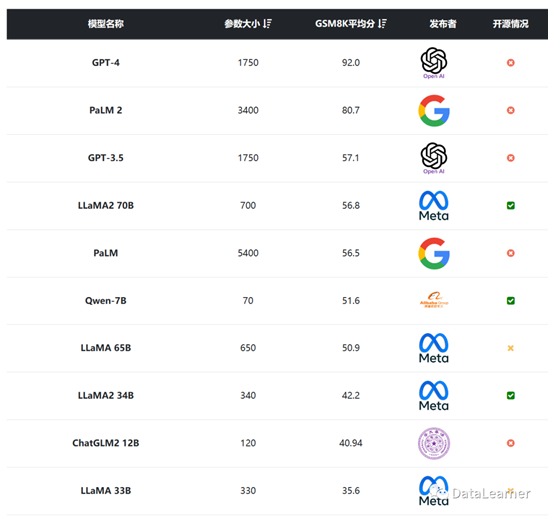Image resolution: width=548 pixels, height=516 pixels.
Task: Click the OpenAI logo in GPT-3.5 row
Action: point(434,158)
